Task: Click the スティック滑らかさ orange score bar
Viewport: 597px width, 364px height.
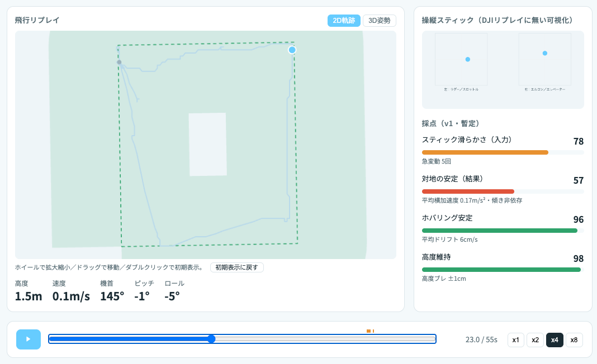Action: coord(485,152)
